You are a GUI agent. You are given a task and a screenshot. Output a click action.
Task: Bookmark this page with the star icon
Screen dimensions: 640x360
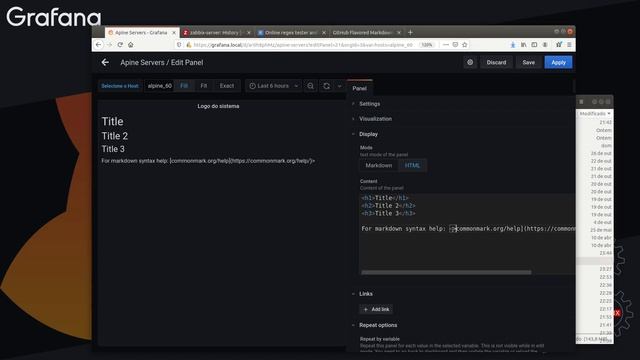click(x=464, y=44)
